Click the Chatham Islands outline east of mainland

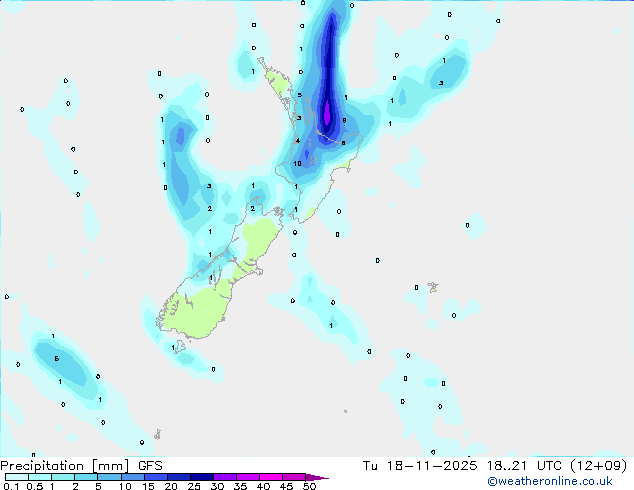[433, 287]
